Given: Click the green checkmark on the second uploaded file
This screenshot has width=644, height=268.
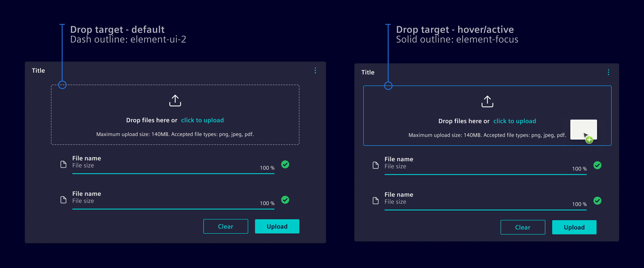Looking at the screenshot, I should (x=285, y=200).
